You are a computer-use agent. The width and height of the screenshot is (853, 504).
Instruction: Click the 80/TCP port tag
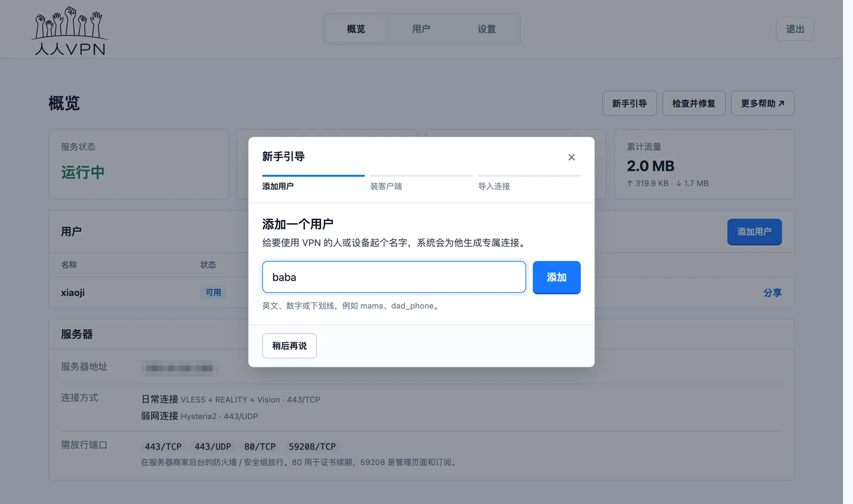click(260, 446)
